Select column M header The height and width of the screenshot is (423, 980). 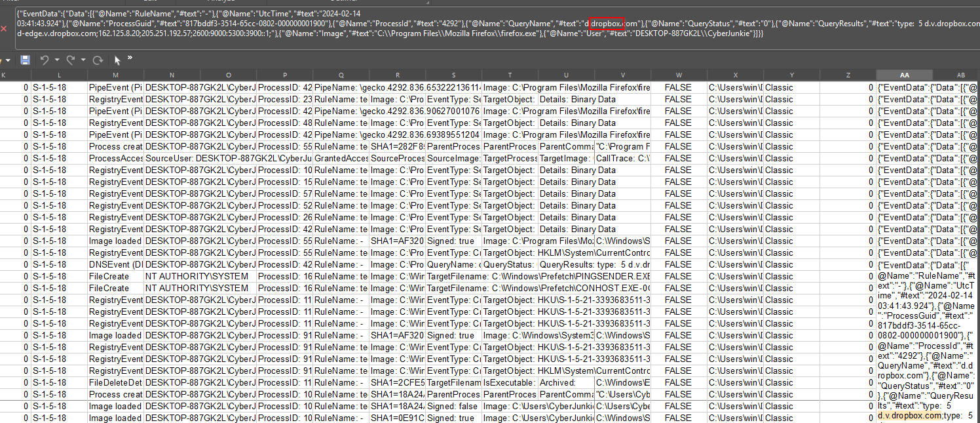click(115, 75)
